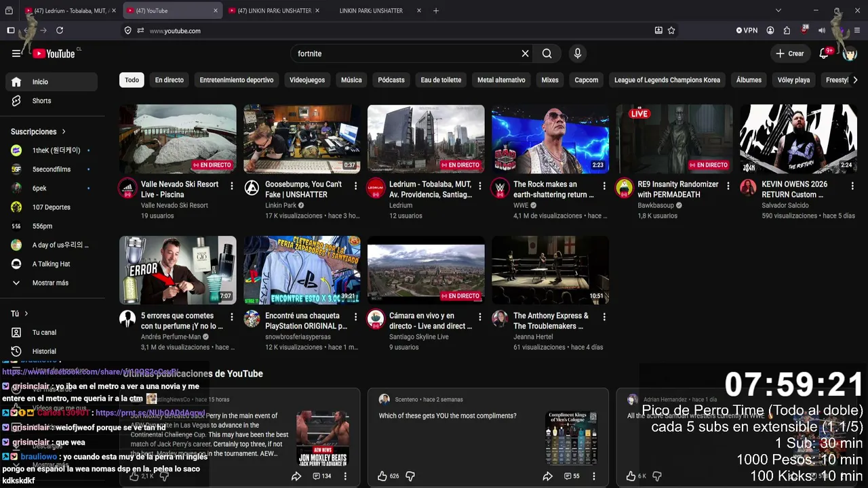868x488 pixels.
Task: Open options menu for The Rock video
Action: 604,186
